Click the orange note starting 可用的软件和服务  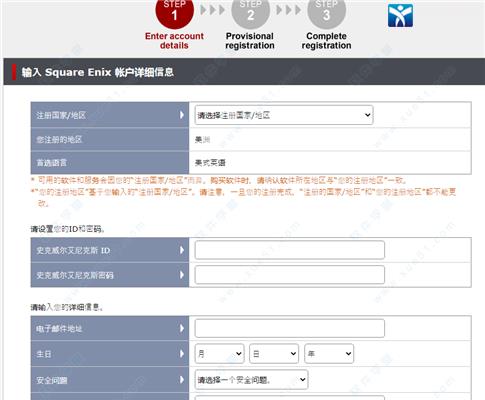[x=219, y=180]
